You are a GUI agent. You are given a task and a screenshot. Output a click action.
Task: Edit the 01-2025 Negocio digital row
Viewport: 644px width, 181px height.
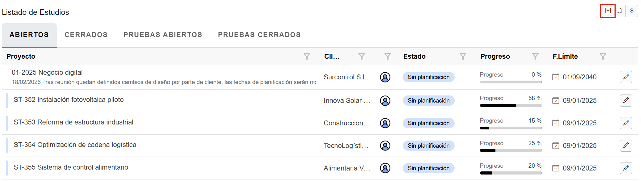626,77
